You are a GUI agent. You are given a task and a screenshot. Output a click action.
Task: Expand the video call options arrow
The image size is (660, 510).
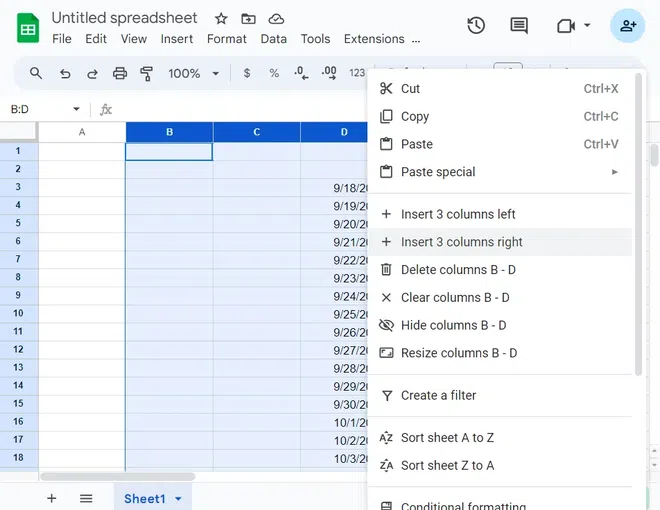click(x=587, y=25)
